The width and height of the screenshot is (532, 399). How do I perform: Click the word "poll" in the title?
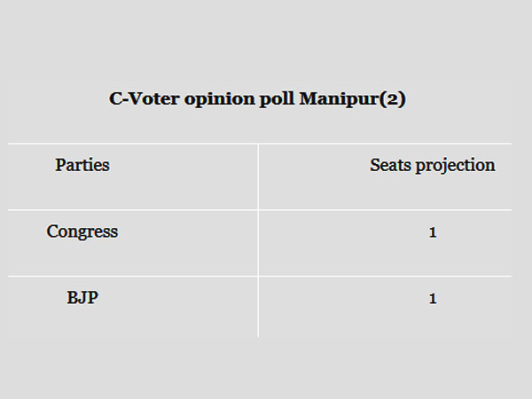pos(269,98)
